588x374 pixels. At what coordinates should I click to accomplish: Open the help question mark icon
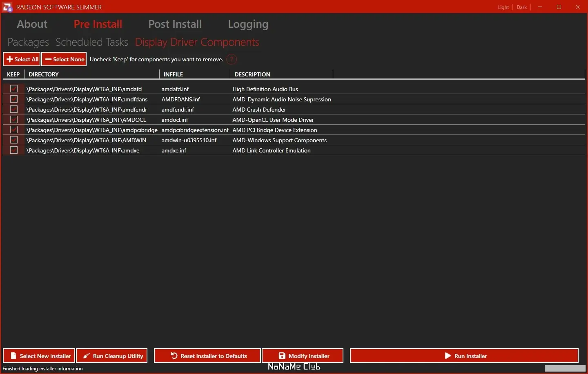click(232, 59)
